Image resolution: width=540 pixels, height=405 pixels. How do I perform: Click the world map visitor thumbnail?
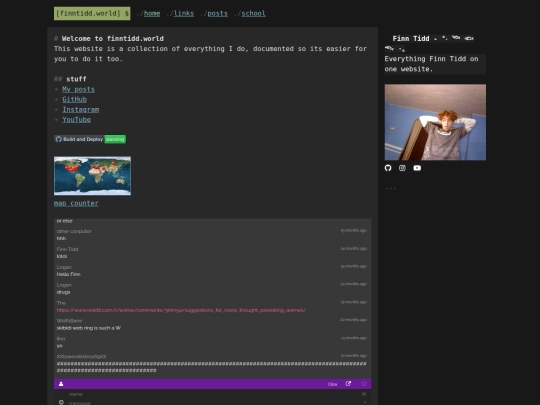(92, 176)
